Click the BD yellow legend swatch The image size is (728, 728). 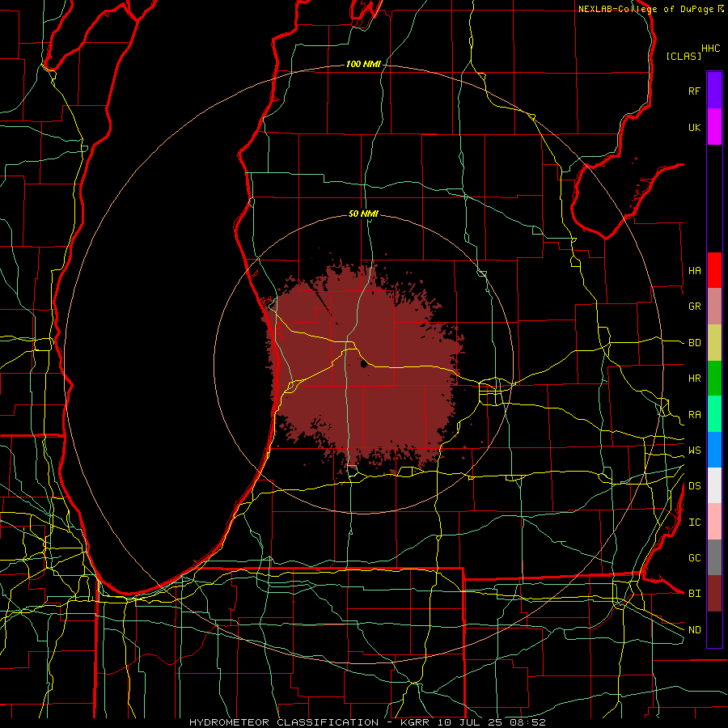tap(714, 343)
